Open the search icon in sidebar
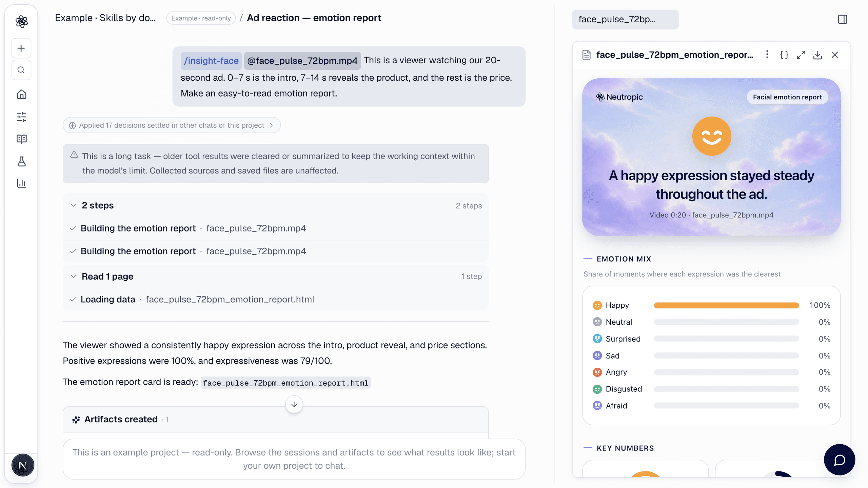Image resolution: width=868 pixels, height=488 pixels. tap(21, 70)
